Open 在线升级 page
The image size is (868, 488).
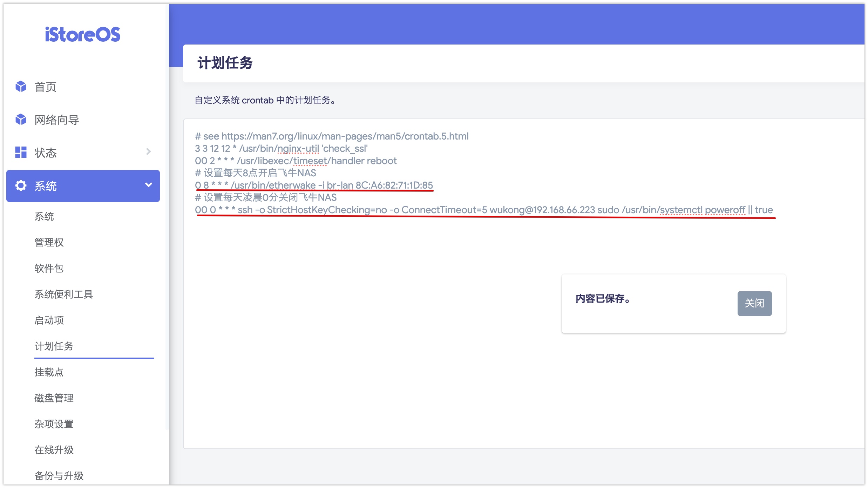pos(54,450)
